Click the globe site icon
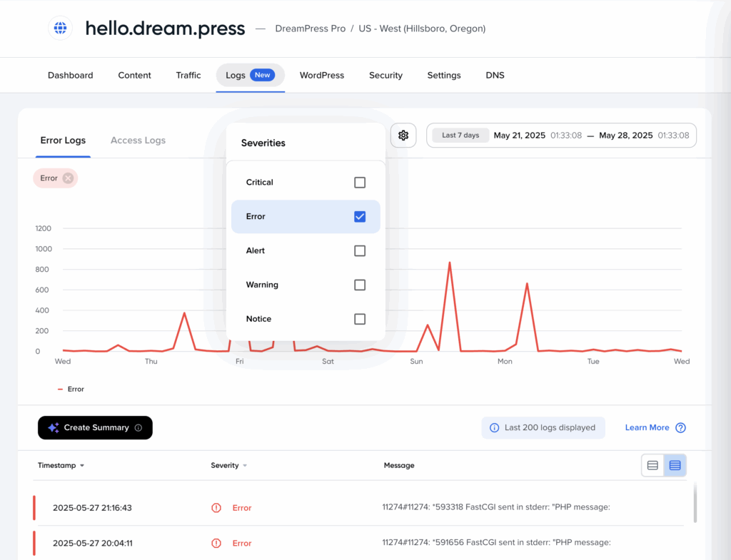 60,29
